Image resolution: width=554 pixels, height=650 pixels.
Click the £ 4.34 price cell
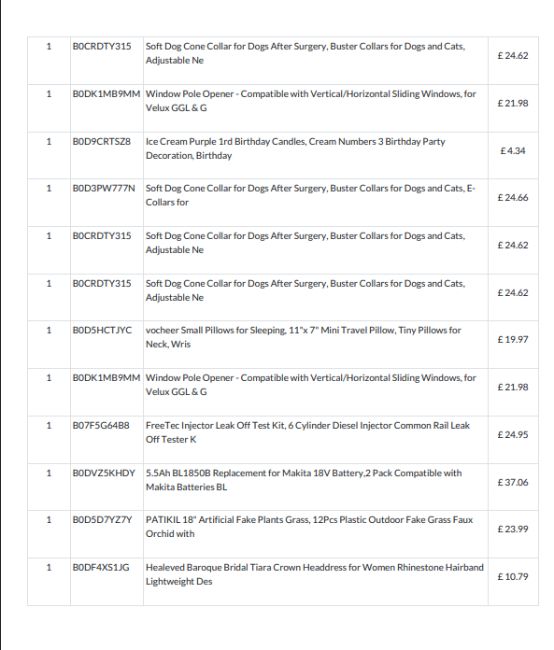pyautogui.click(x=513, y=151)
